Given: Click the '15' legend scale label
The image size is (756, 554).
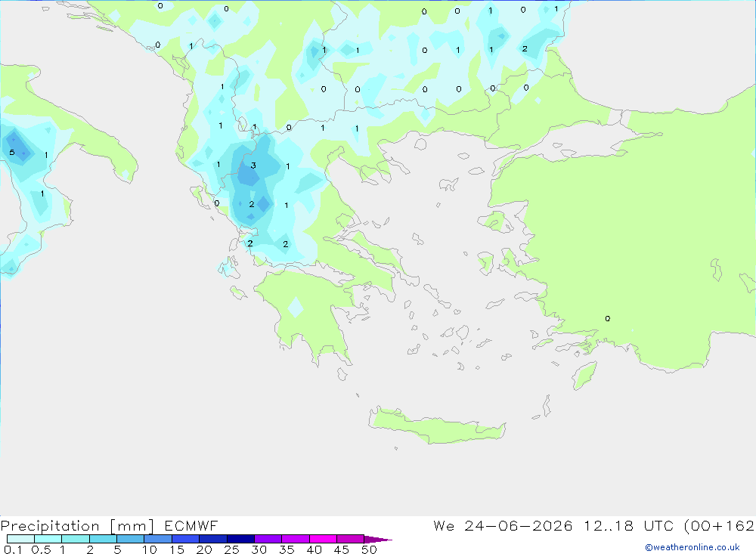Looking at the screenshot, I should (x=177, y=549).
